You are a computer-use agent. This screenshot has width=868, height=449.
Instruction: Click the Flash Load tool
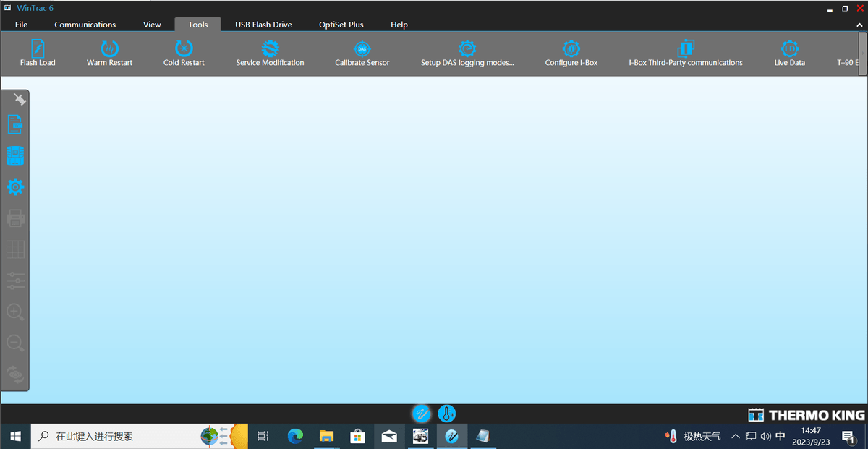[x=38, y=54]
